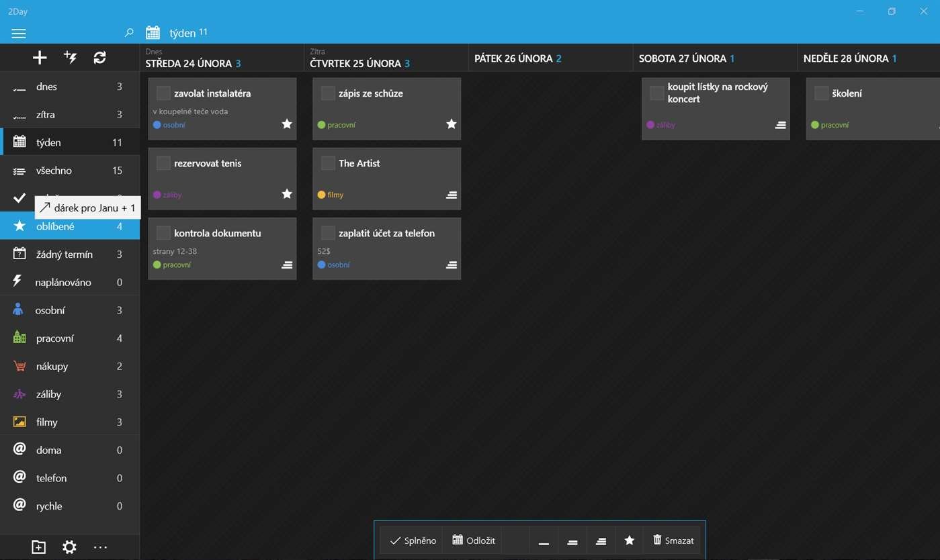
Task: Click the yellow filmy tag on The Artist
Action: (331, 195)
